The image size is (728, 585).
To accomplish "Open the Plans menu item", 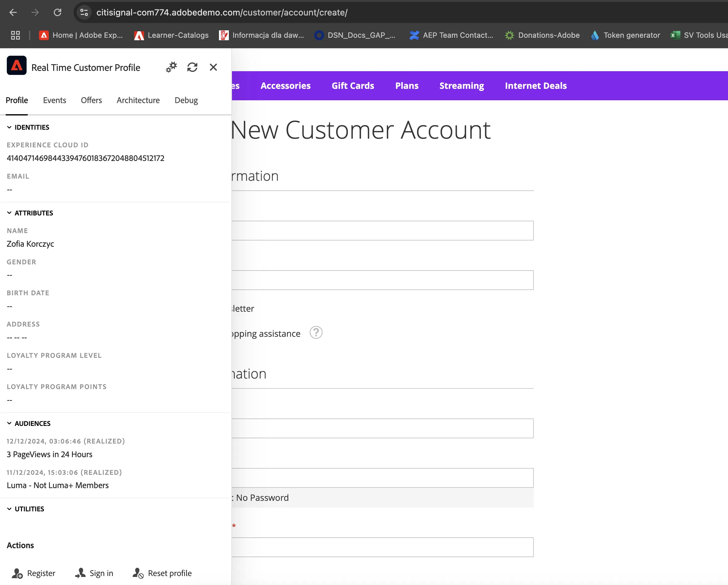I will [x=407, y=86].
